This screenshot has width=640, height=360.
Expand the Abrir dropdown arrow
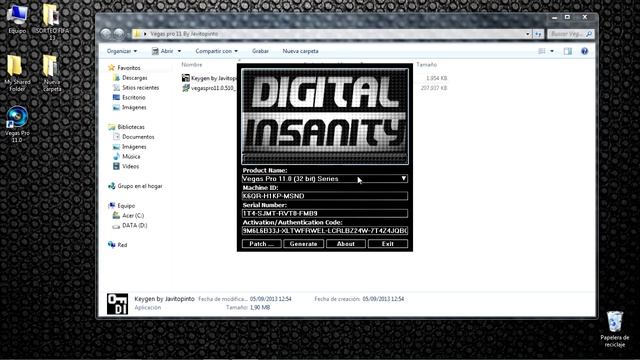point(179,51)
